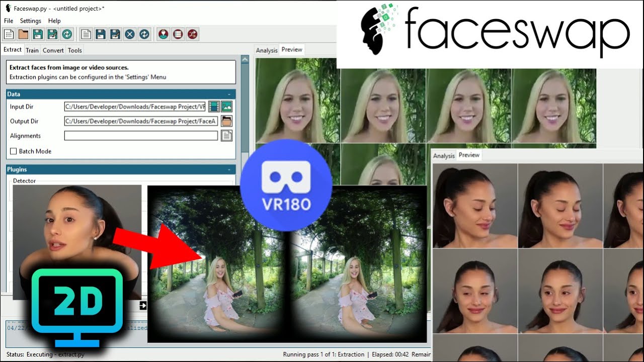Select the Preview tab above the ponytail face previews
The height and width of the screenshot is (362, 644).
[x=469, y=155]
